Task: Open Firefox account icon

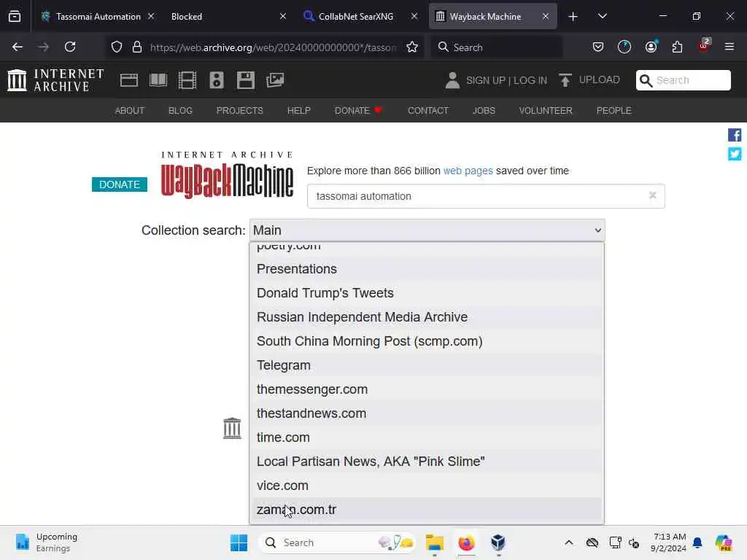Action: coord(651,47)
